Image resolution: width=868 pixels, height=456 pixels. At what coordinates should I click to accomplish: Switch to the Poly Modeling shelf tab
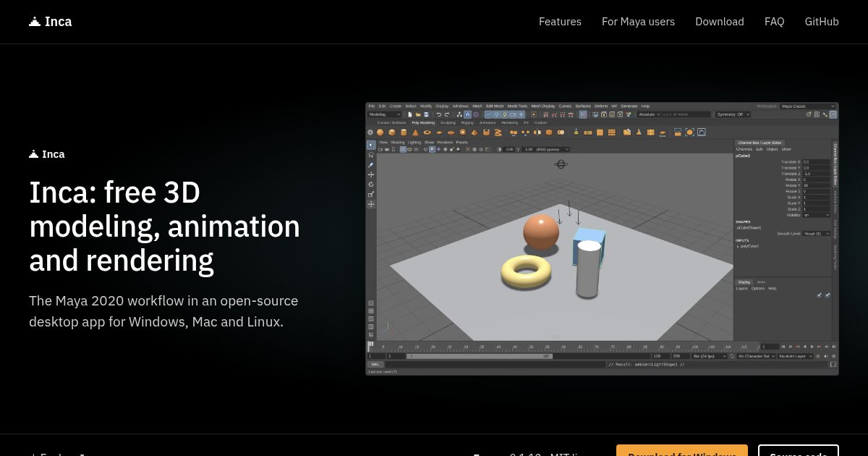423,123
